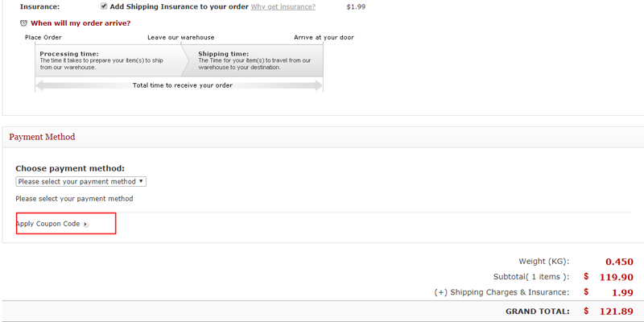Click the Payment Method section header

tap(42, 137)
